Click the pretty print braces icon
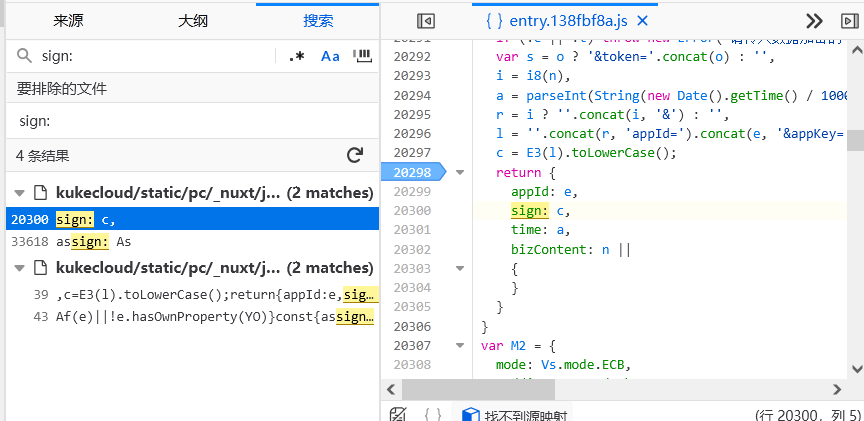This screenshot has height=421, width=864. pyautogui.click(x=433, y=413)
